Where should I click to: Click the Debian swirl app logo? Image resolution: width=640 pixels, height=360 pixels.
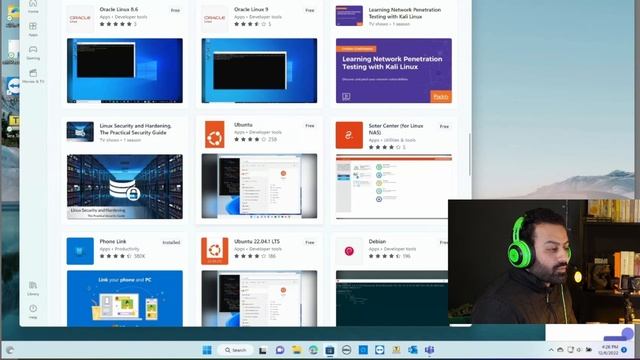[349, 251]
